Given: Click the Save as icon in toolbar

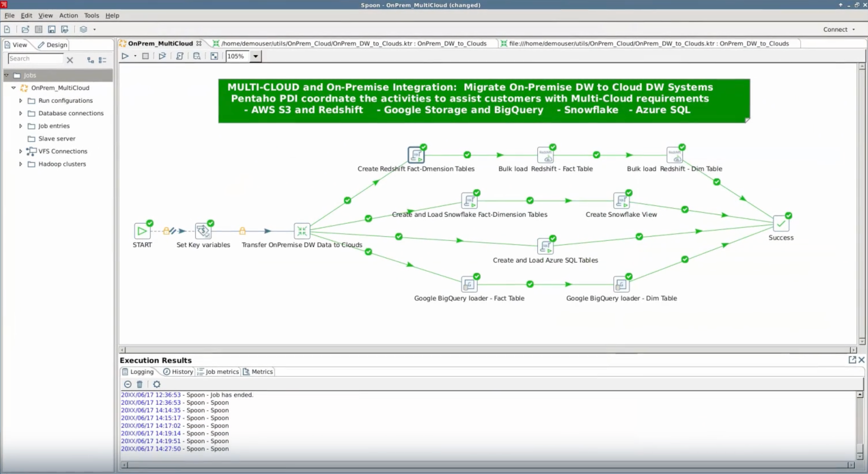Looking at the screenshot, I should [x=65, y=30].
